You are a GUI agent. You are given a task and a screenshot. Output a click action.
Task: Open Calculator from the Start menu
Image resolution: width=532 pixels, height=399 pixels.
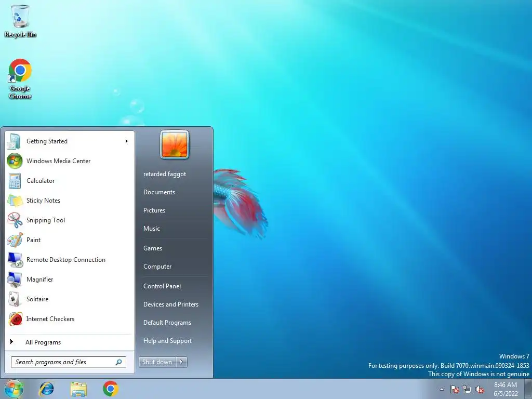[70, 180]
